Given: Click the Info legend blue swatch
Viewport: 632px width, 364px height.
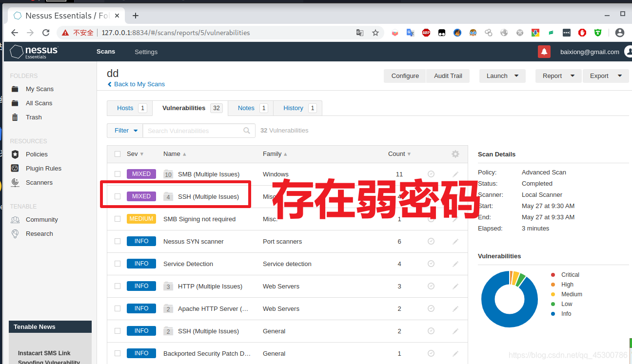Looking at the screenshot, I should pyautogui.click(x=553, y=314).
